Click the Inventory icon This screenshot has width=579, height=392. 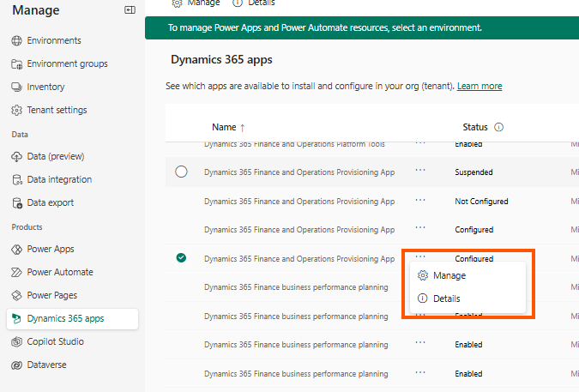(16, 87)
